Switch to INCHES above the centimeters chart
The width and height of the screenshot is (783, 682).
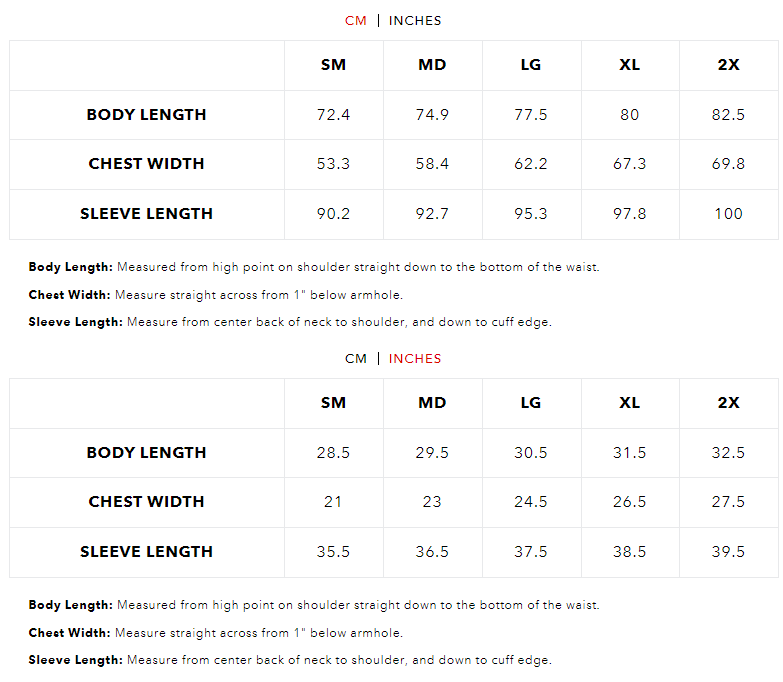(x=415, y=21)
